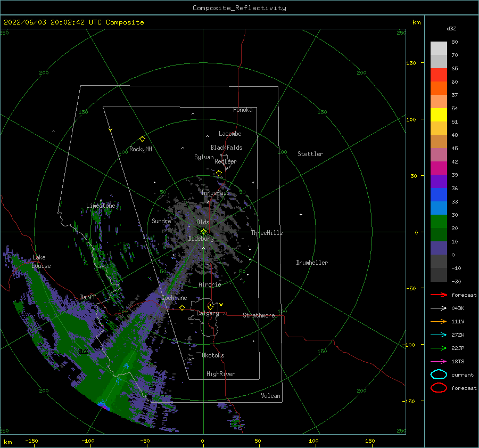The height and width of the screenshot is (448, 479).
Task: Click the dBZ legend heading
Action: point(451,28)
